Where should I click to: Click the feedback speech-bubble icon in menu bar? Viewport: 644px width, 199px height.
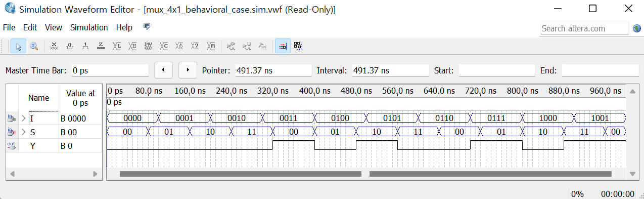147,27
